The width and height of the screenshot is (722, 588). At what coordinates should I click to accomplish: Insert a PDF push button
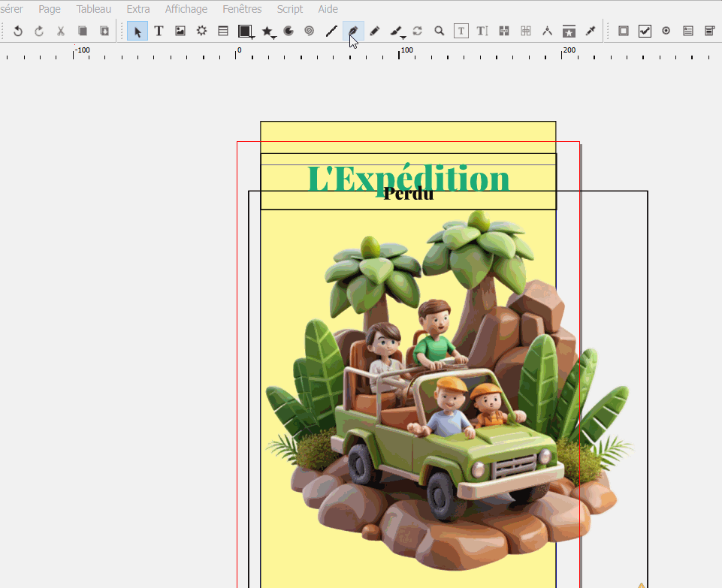point(624,31)
